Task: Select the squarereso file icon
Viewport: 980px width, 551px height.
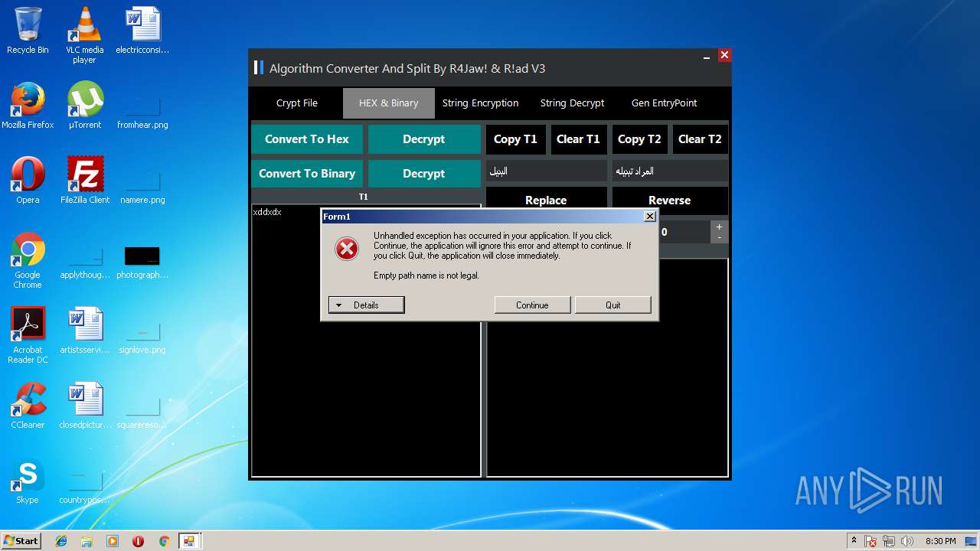Action: click(x=142, y=412)
